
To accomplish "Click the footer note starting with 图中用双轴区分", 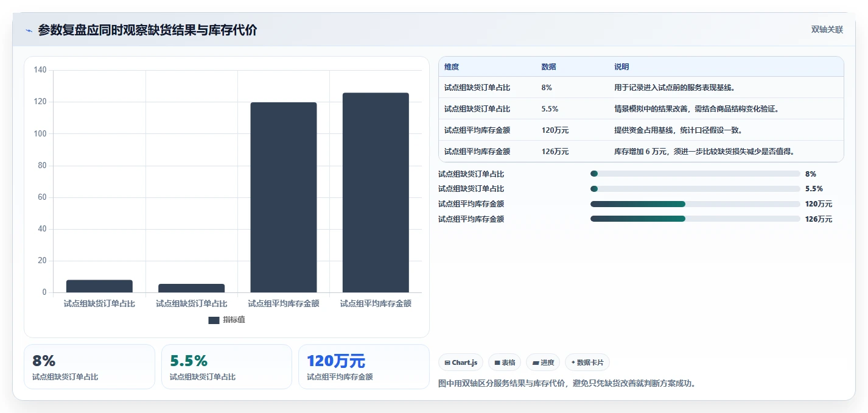I will (567, 384).
